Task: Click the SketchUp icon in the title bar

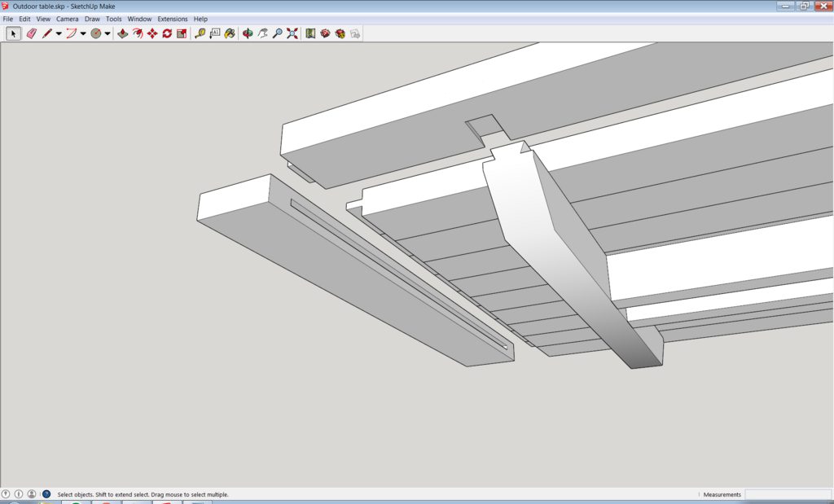Action: point(6,6)
